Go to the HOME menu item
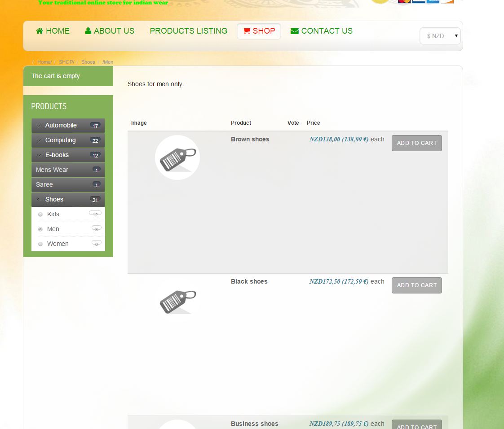The width and height of the screenshot is (504, 429). pyautogui.click(x=53, y=31)
